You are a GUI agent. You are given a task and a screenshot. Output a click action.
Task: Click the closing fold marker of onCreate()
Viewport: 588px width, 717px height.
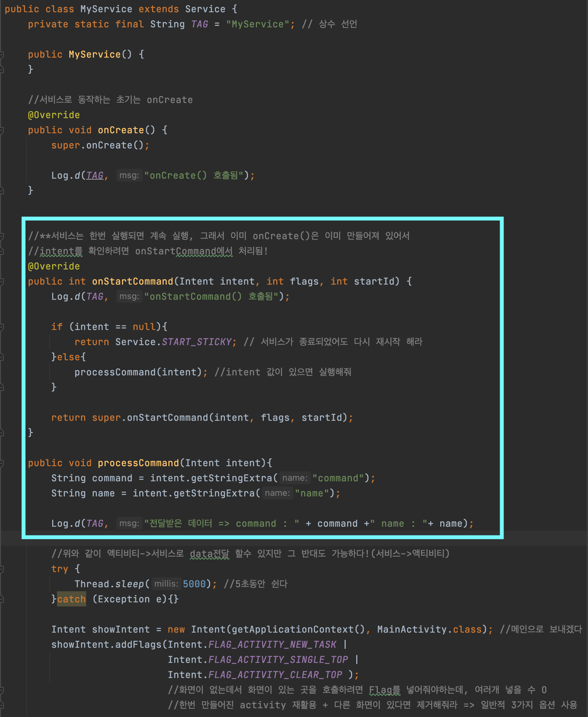coord(2,190)
